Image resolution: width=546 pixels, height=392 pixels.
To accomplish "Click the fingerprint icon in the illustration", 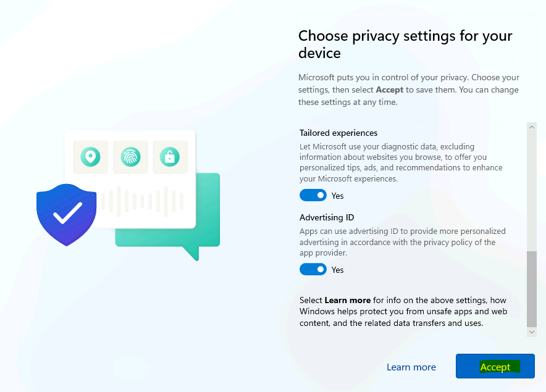I will (130, 157).
